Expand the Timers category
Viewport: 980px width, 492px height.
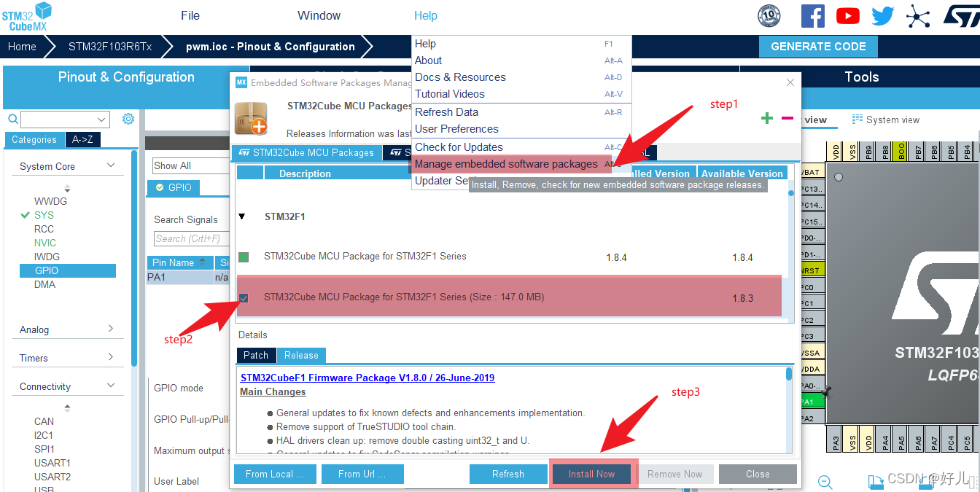tap(111, 357)
